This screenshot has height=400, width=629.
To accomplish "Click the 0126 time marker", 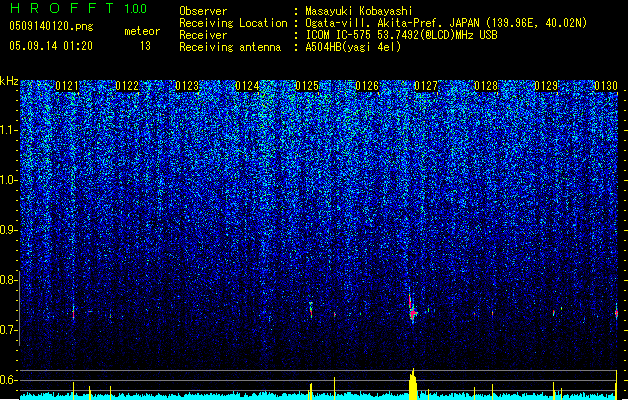I will point(367,86).
